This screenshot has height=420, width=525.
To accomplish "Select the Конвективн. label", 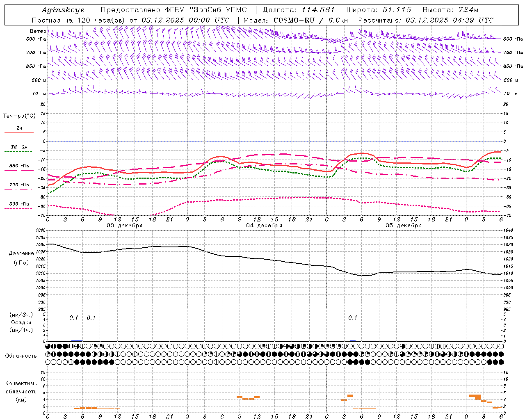I will pos(21,383).
